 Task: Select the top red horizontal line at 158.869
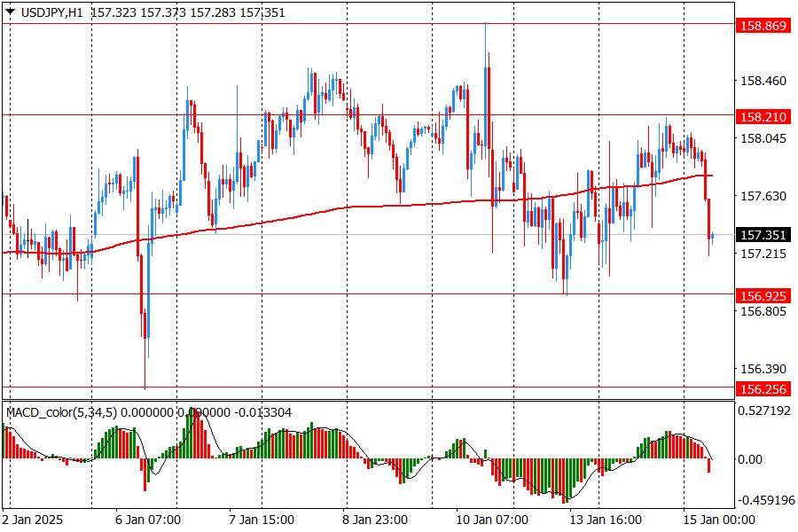(355, 24)
